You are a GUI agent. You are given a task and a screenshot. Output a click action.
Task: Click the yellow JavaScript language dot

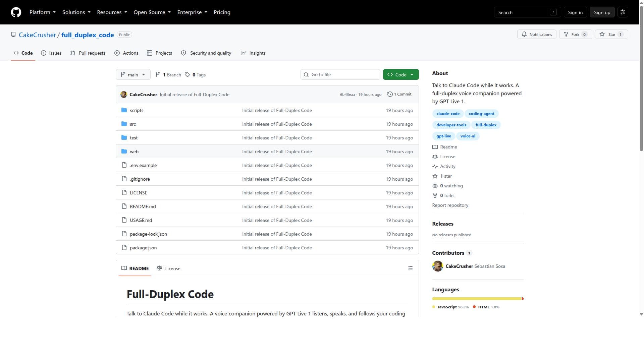coord(434,307)
